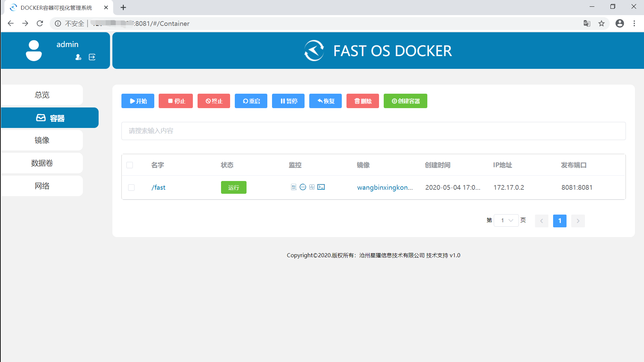This screenshot has height=362, width=644.
Task: Click the 重启 restart button
Action: coord(251,101)
